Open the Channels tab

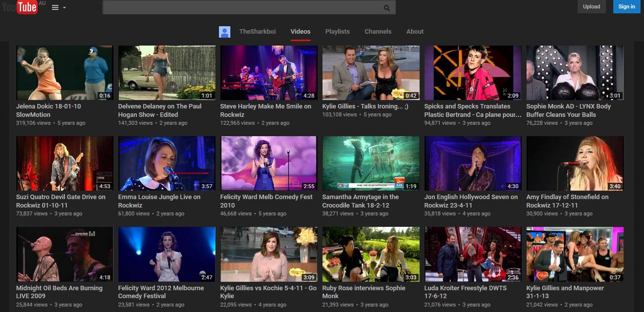pyautogui.click(x=377, y=32)
